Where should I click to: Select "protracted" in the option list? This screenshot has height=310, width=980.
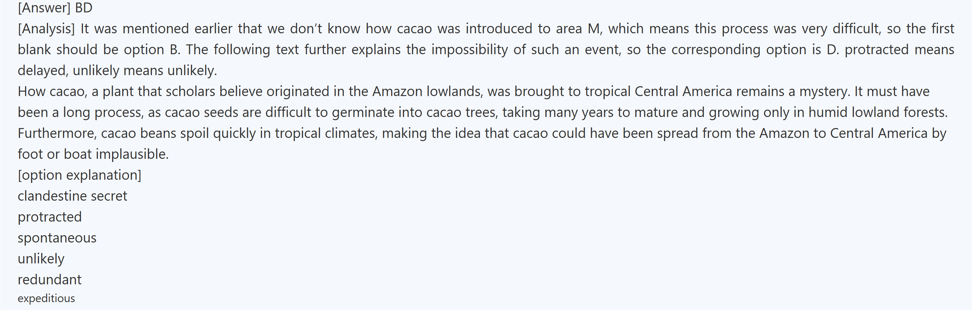pyautogui.click(x=50, y=217)
